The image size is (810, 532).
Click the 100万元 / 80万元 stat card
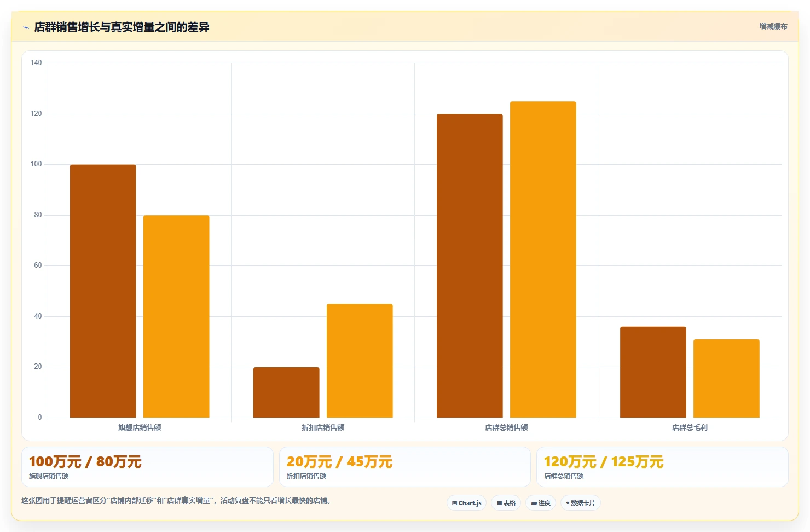147,467
